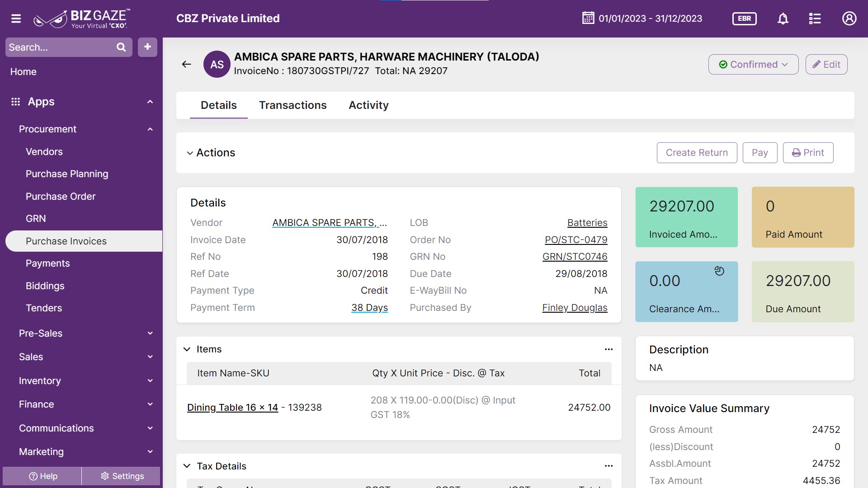
Task: Expand the Communications menu
Action: coord(150,428)
